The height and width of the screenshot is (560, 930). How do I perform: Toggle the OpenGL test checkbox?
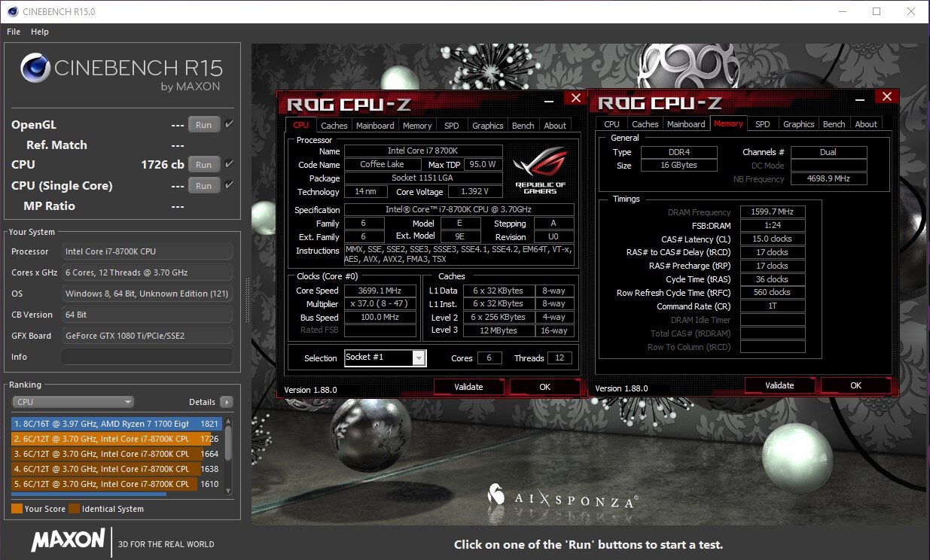(x=230, y=124)
